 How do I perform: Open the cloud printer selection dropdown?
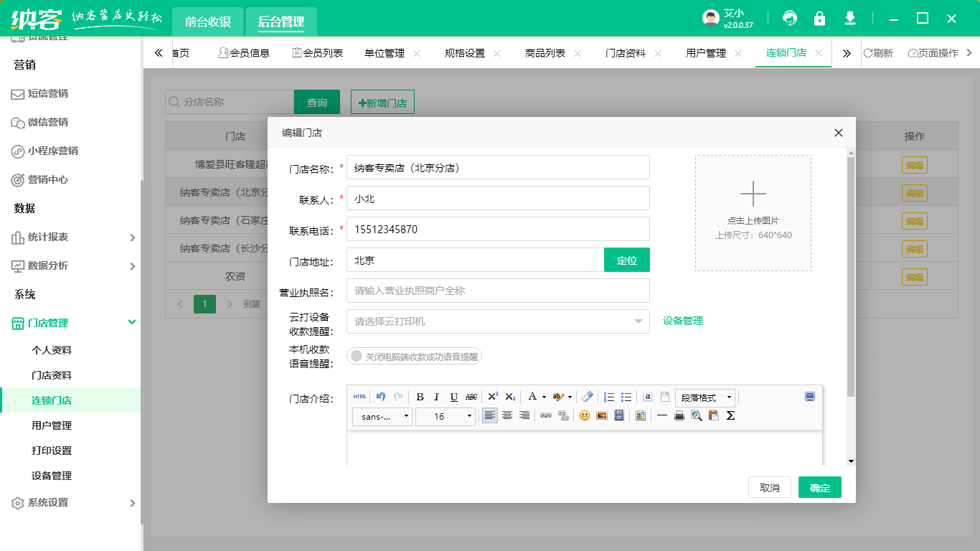(x=497, y=322)
